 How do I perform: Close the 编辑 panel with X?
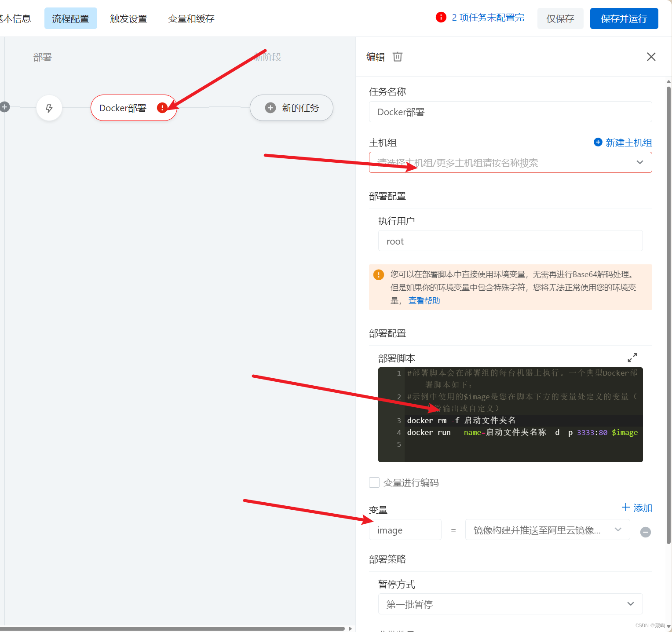pos(651,57)
